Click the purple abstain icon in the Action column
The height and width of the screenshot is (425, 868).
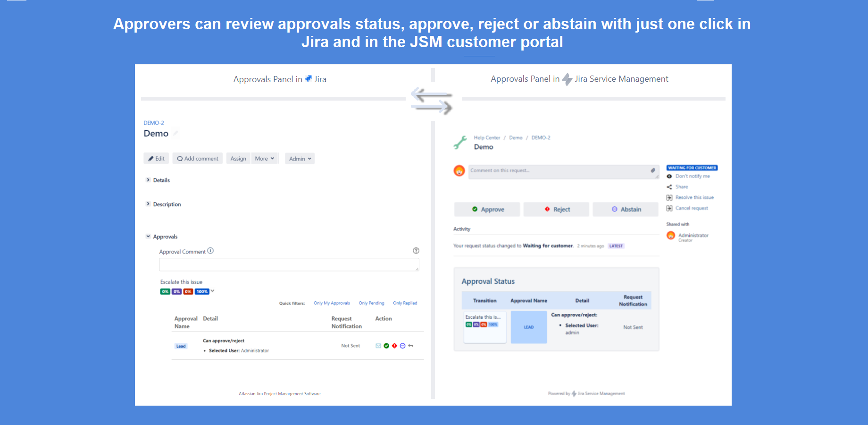coord(402,346)
